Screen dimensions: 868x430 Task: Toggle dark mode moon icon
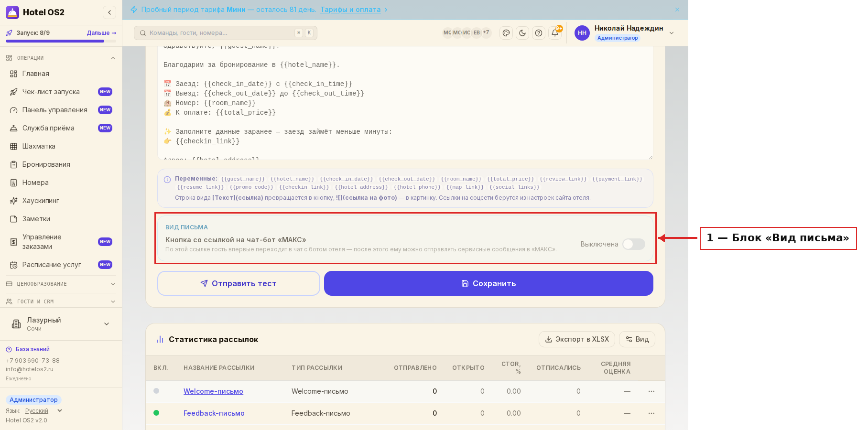coord(522,33)
